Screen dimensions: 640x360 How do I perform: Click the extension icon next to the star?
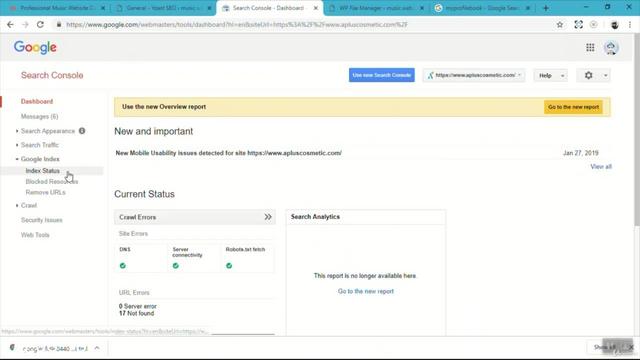coord(578,24)
